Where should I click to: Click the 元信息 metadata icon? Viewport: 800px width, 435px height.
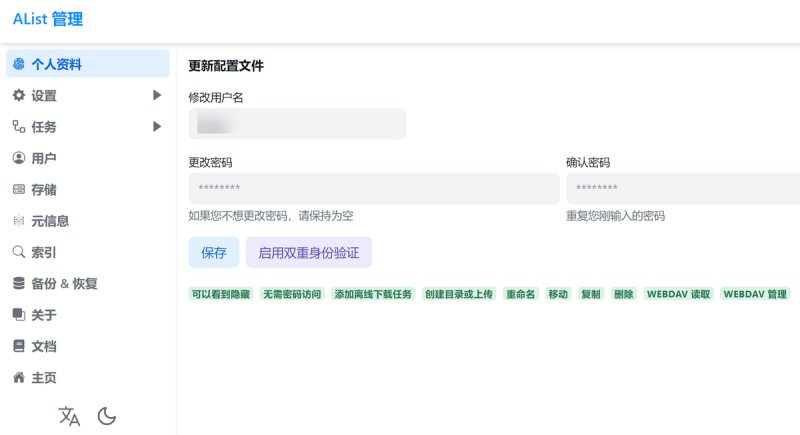19,221
